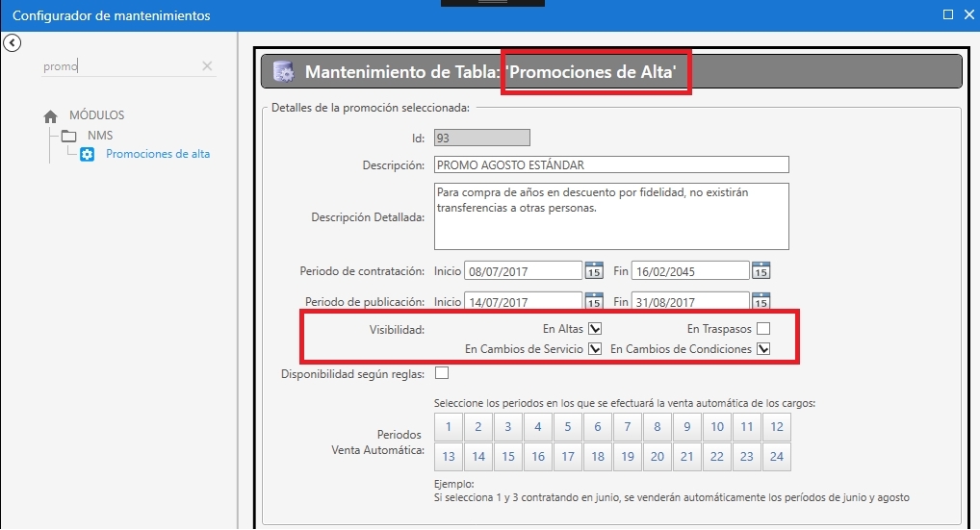
Task: Select automatic sale period 14
Action: click(478, 457)
